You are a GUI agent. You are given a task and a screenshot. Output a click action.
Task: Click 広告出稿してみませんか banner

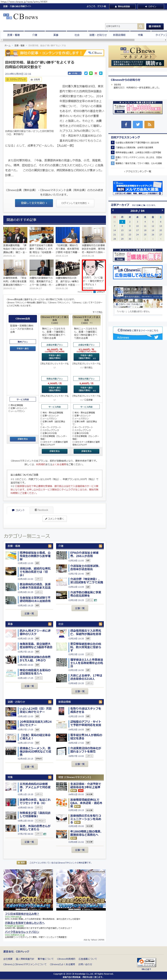tap(138, 272)
